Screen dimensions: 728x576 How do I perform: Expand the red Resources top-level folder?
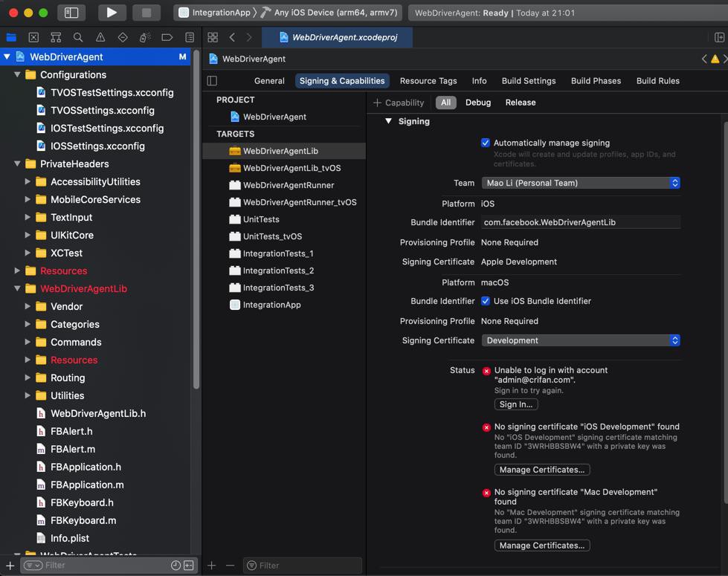click(17, 271)
